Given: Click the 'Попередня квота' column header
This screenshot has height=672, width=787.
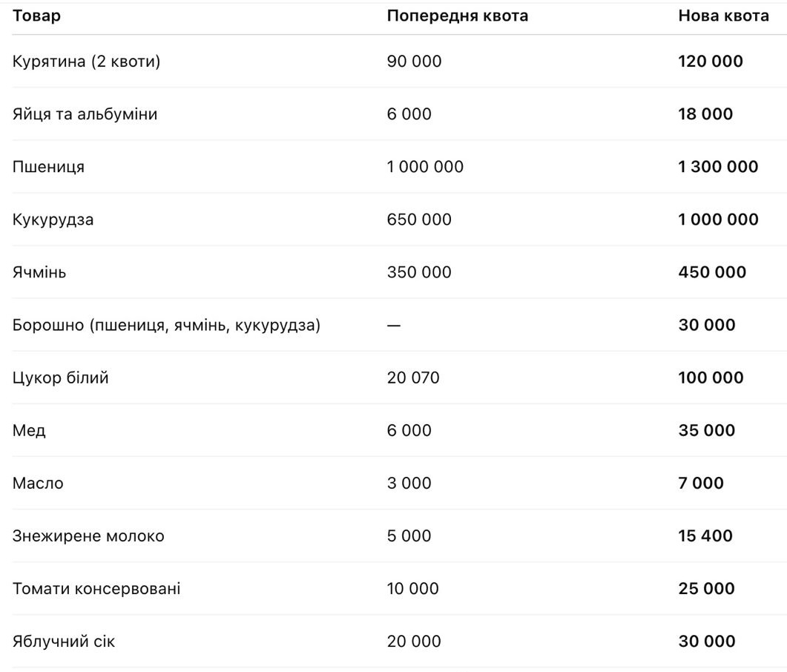Looking at the screenshot, I should tap(457, 16).
